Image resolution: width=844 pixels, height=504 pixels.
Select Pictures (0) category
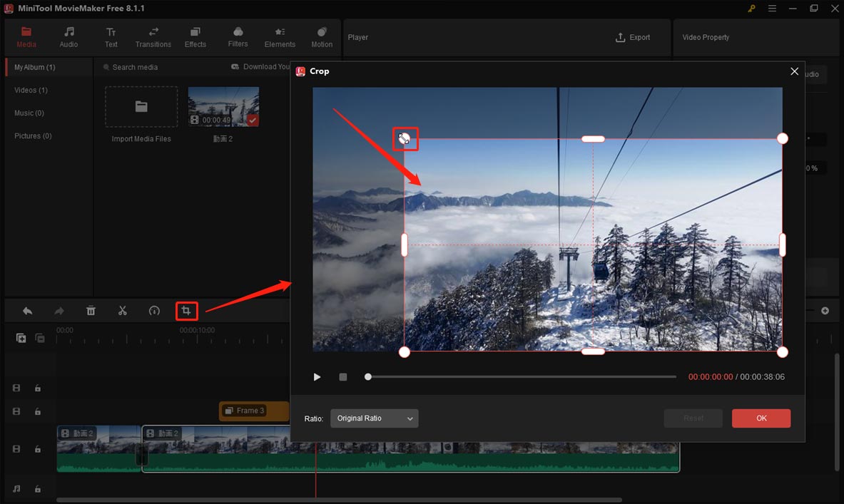[33, 135]
